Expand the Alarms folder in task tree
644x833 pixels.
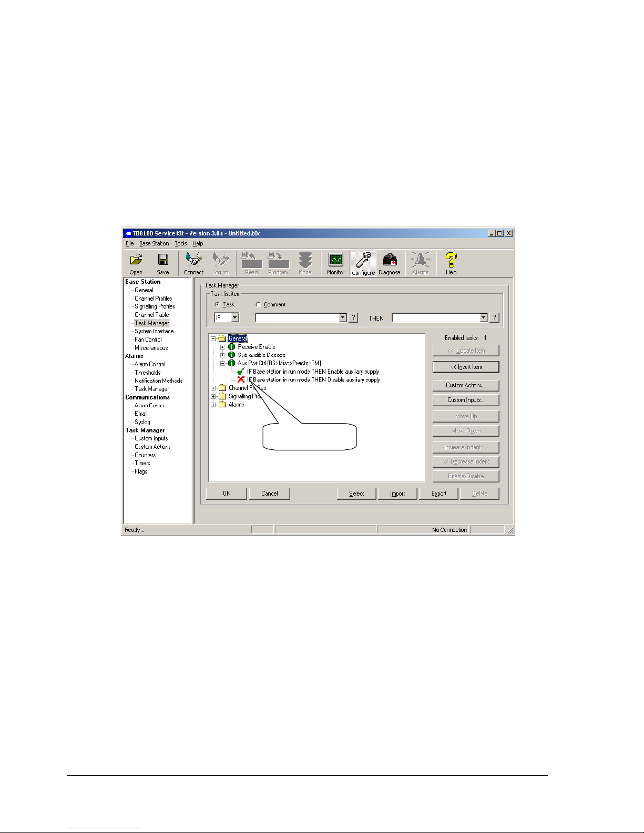click(213, 404)
